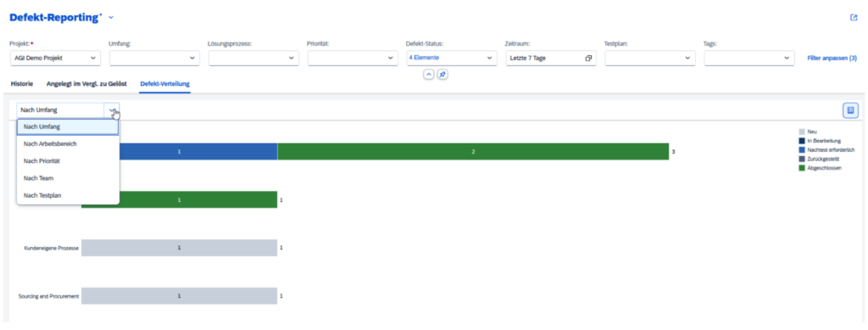Open the Priorität filter dropdown
The width and height of the screenshot is (868, 330).
(352, 59)
